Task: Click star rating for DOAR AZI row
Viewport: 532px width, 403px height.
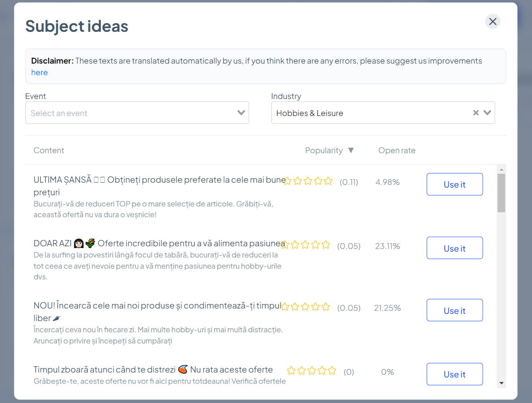Action: tap(306, 245)
